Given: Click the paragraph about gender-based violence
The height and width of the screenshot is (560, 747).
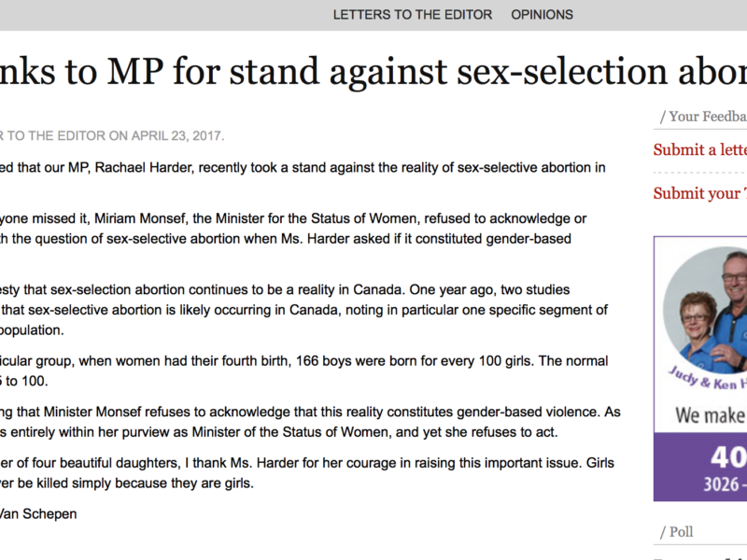Looking at the screenshot, I should pyautogui.click(x=308, y=421).
